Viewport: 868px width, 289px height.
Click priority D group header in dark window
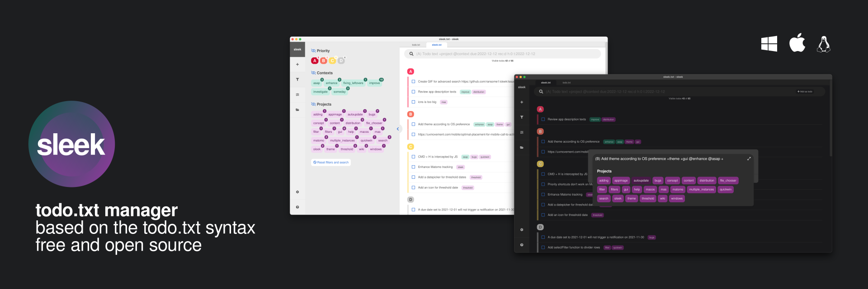click(x=540, y=227)
